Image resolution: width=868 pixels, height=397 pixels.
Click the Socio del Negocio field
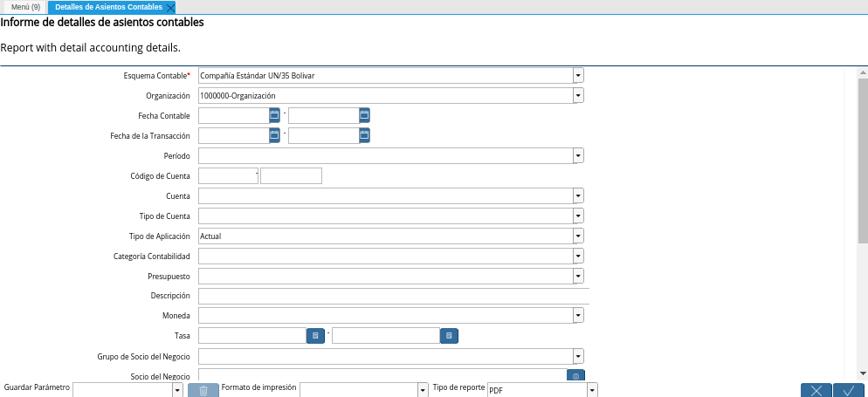[x=382, y=375]
